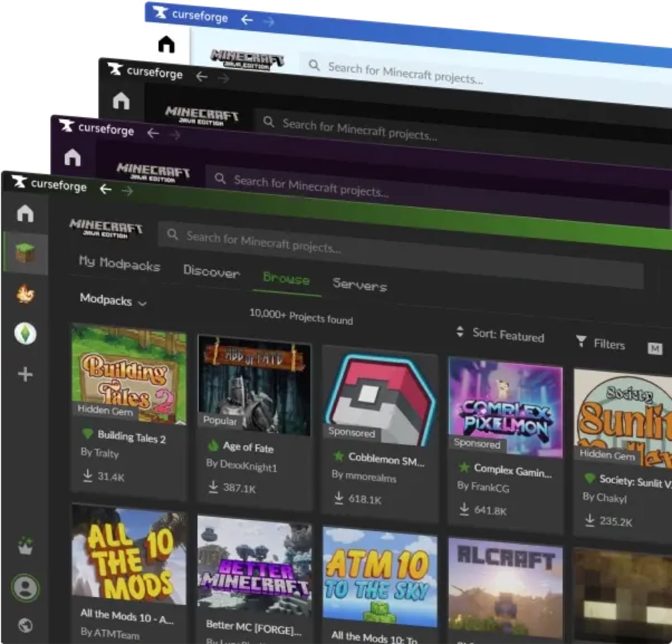The image size is (672, 644).
Task: Expand the Modpacks category dropdown
Action: click(x=113, y=300)
